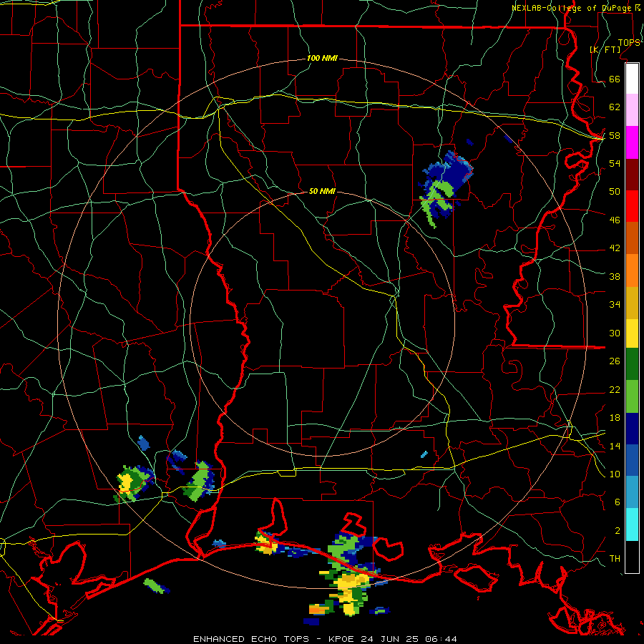Select the gold legend swatch

click(632, 303)
